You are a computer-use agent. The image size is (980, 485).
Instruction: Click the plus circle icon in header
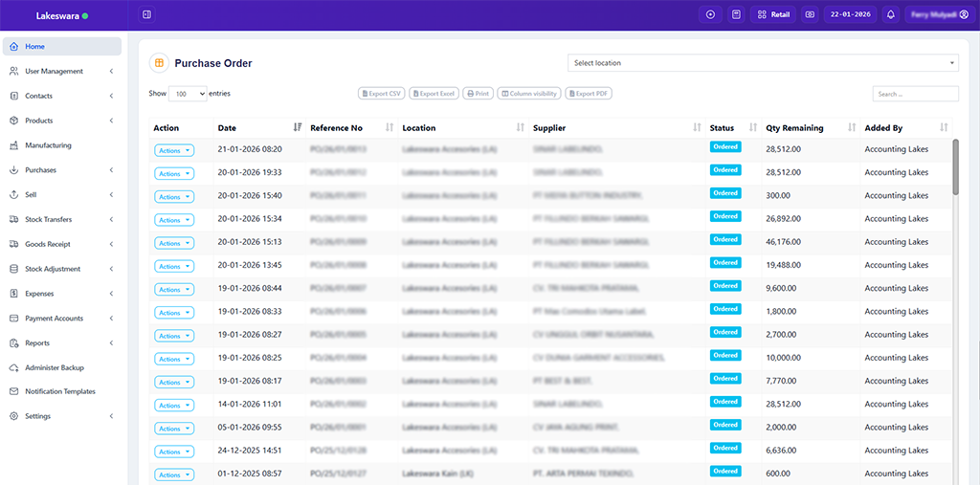click(710, 14)
